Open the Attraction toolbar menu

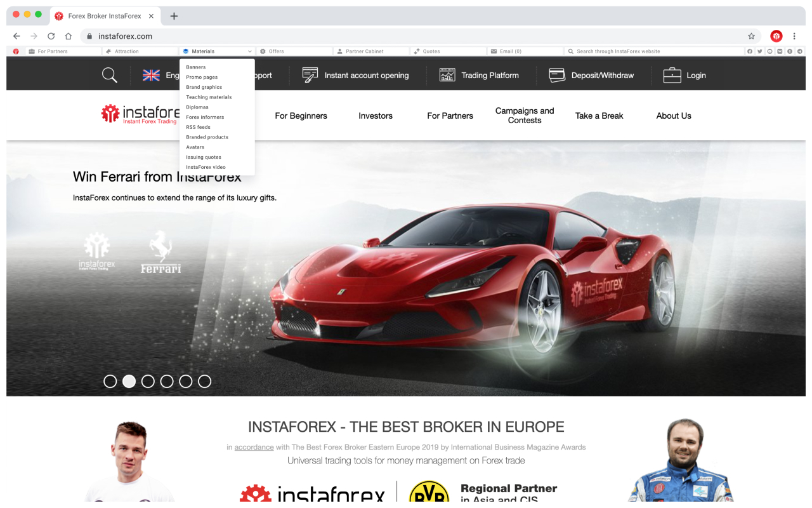click(x=141, y=51)
